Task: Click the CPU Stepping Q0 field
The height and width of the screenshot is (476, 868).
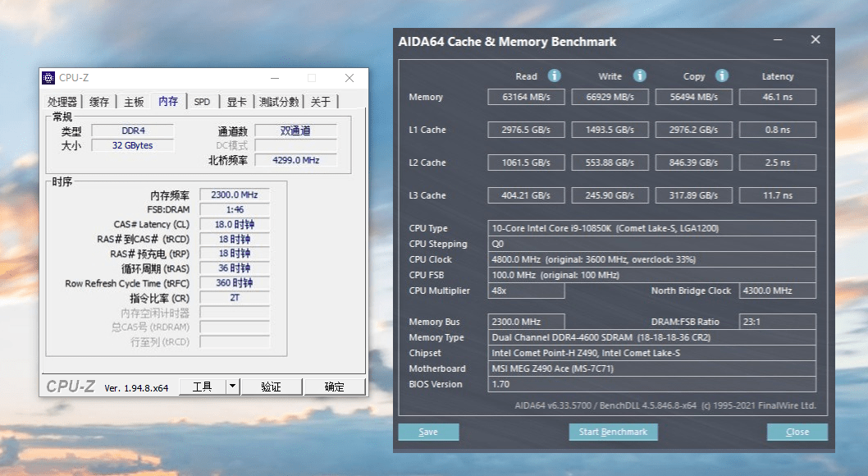Action: [651, 244]
